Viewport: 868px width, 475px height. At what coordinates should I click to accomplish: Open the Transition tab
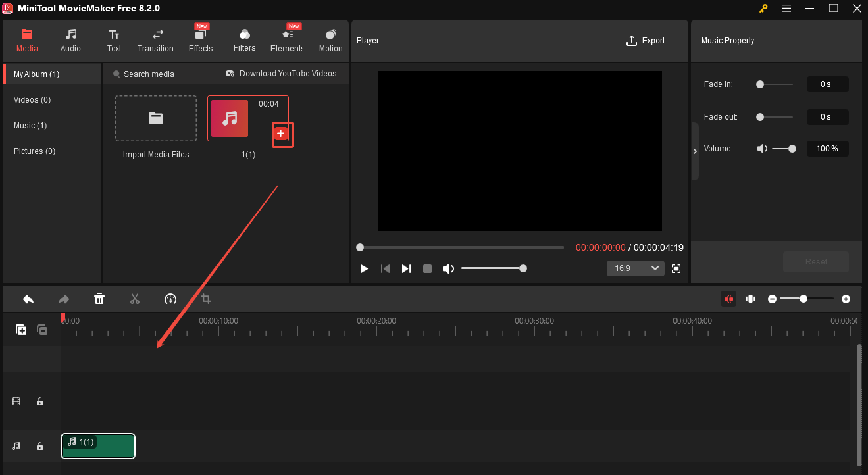coord(155,41)
